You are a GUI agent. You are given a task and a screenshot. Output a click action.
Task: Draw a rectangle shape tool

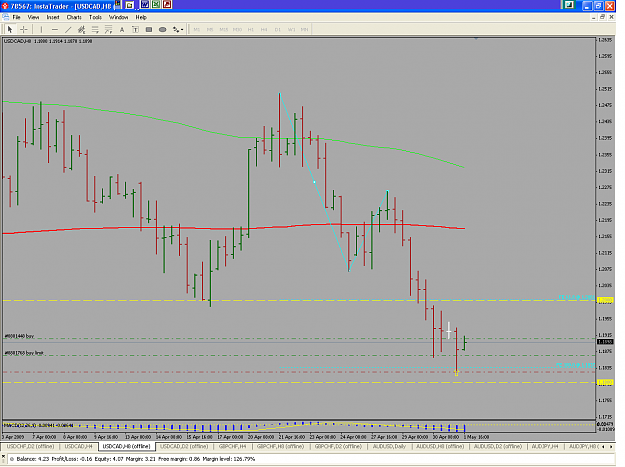[x=149, y=29]
